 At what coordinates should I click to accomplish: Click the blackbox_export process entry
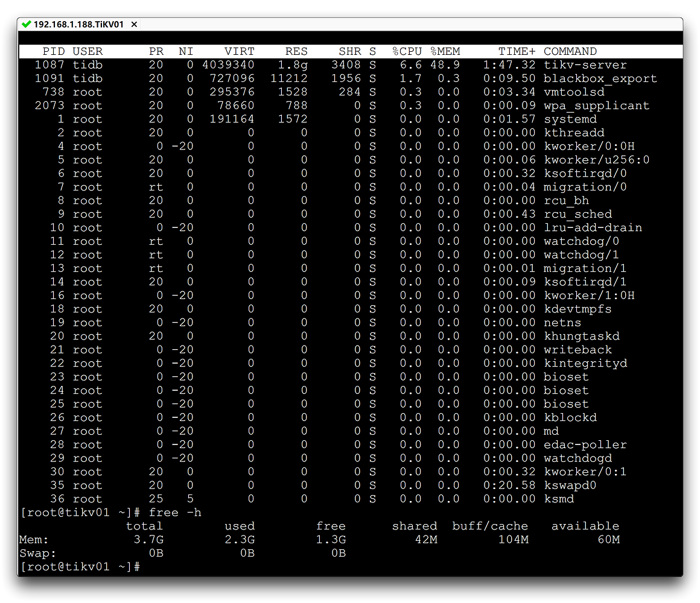[x=600, y=78]
